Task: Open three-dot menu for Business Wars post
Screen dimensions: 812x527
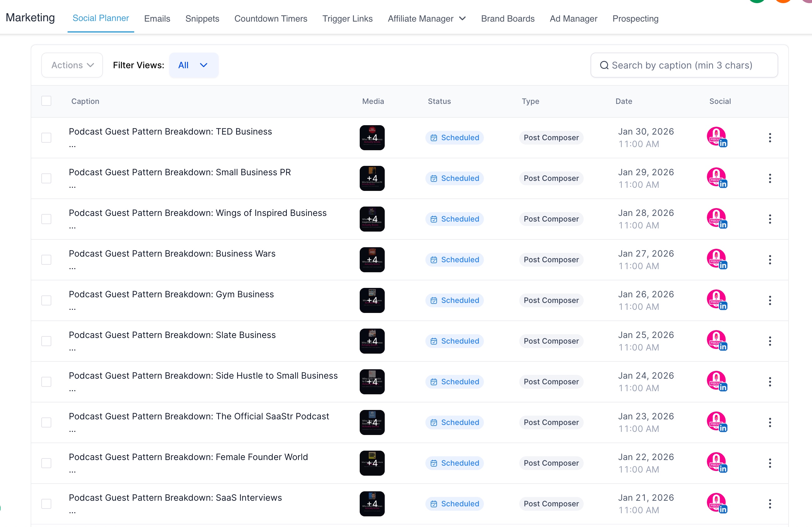Action: [770, 260]
